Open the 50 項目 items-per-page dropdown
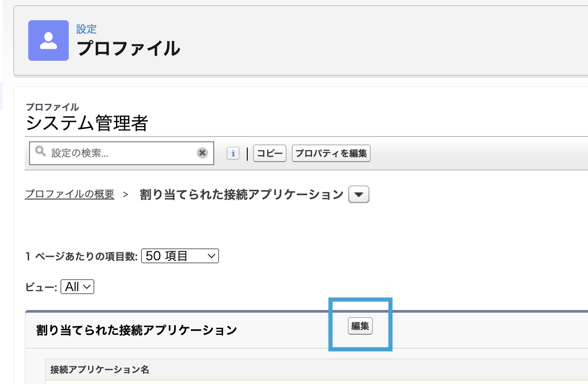Screen dimensions: 588x384 180,256
